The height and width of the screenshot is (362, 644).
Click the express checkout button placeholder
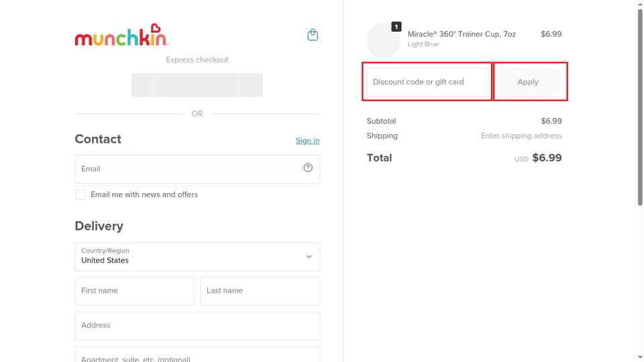pyautogui.click(x=197, y=85)
